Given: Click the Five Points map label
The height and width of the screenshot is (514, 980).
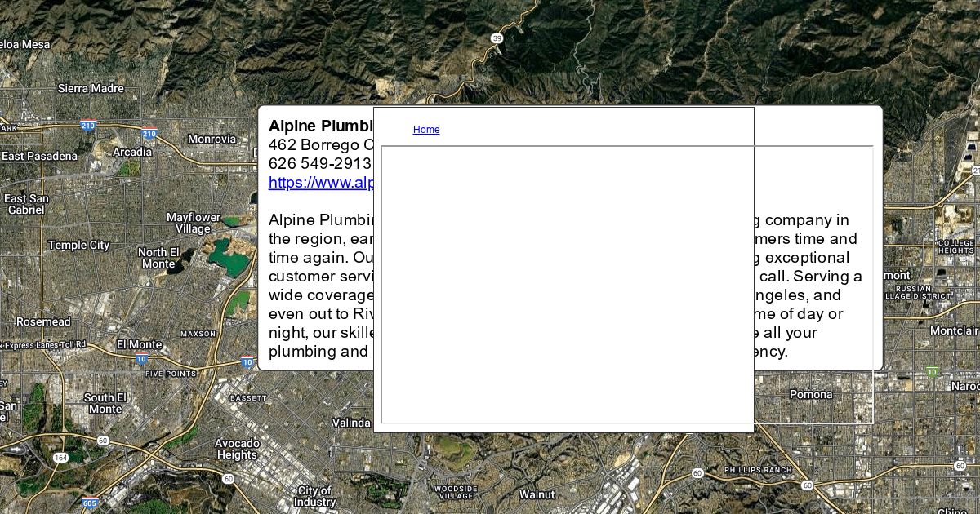Looking at the screenshot, I should (x=171, y=374).
